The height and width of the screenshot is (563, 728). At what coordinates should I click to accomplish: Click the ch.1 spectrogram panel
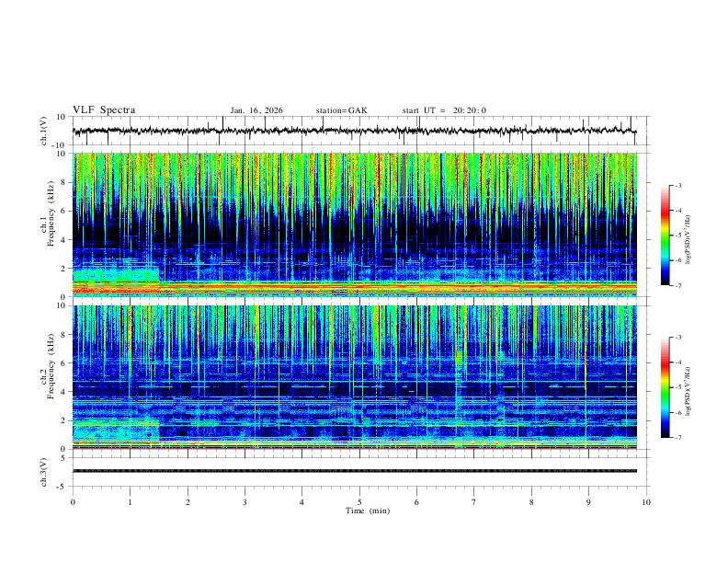[355, 224]
